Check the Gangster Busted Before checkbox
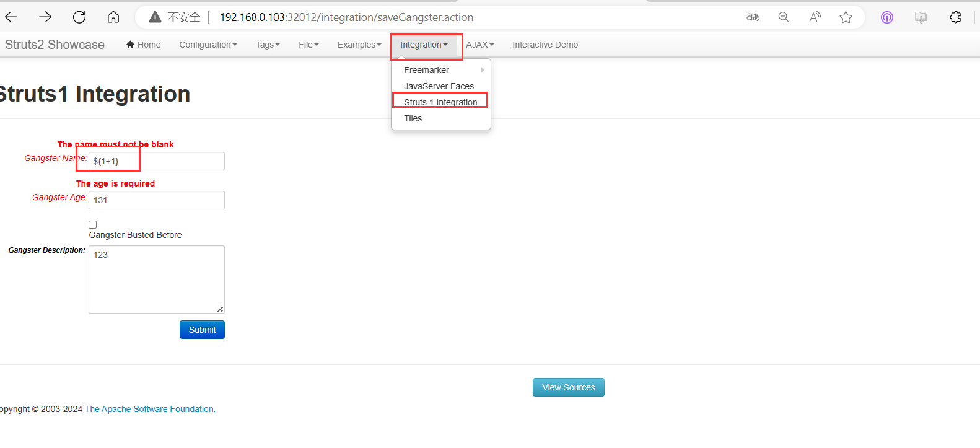The image size is (980, 448). coord(93,224)
